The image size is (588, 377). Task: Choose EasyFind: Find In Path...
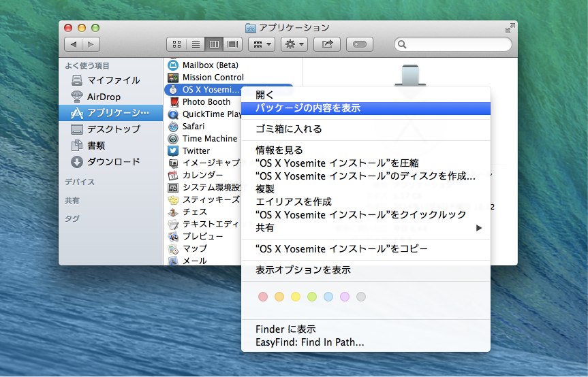[366, 342]
